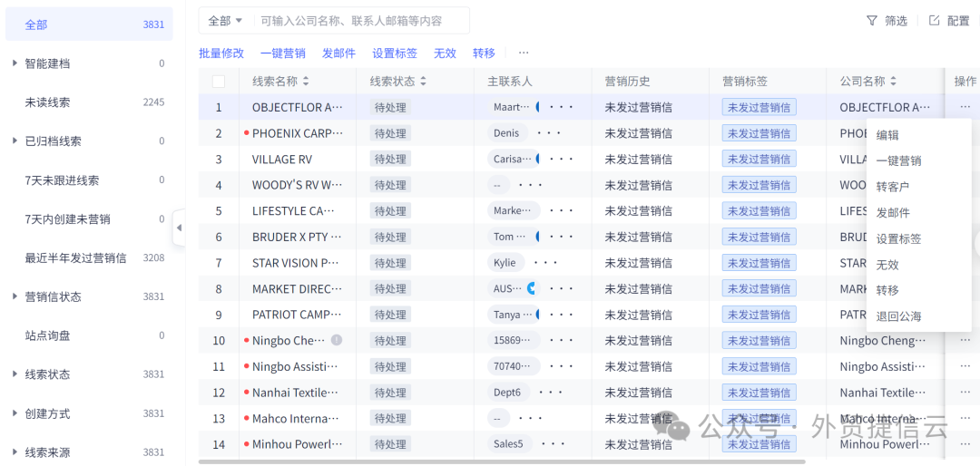Screen dimensions: 980x466
Task: Open more batch actions ellipsis after 转移
Action: (x=524, y=53)
